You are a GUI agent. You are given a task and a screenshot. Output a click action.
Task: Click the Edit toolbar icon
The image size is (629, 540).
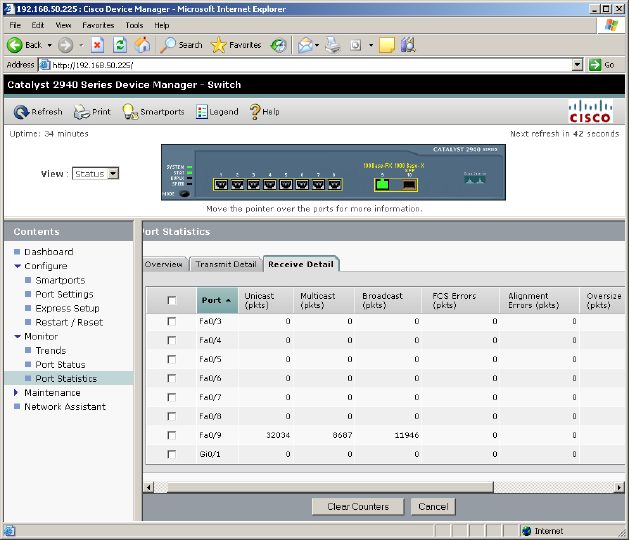pyautogui.click(x=355, y=45)
